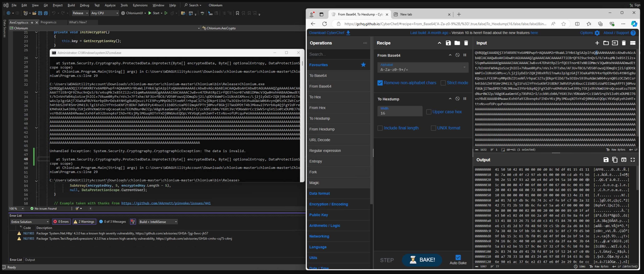Add new input tab
644x274 pixels.
pos(597,43)
